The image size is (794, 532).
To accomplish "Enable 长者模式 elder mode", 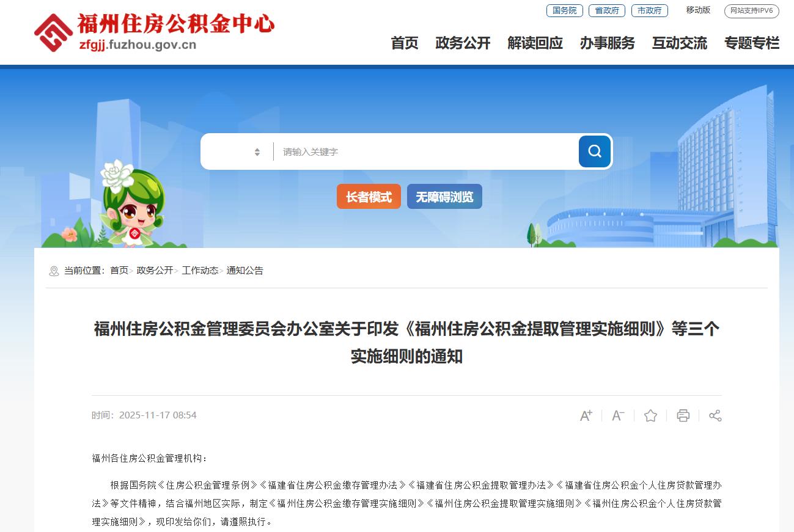I will [x=369, y=197].
